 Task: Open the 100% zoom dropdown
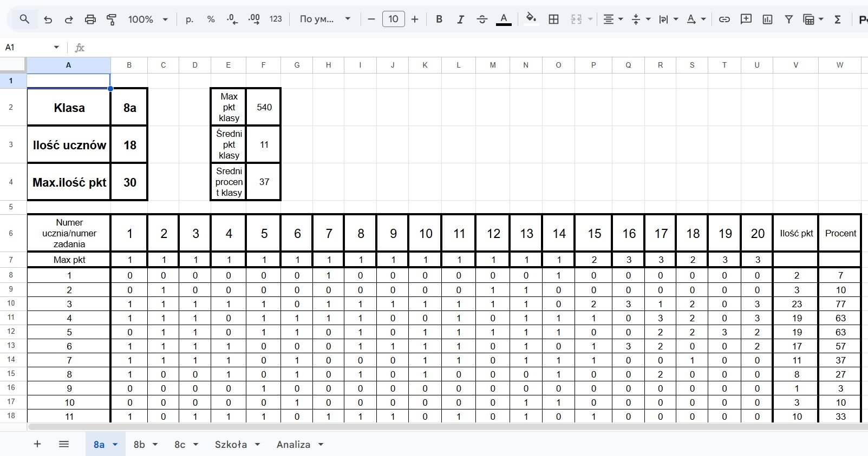tap(148, 19)
